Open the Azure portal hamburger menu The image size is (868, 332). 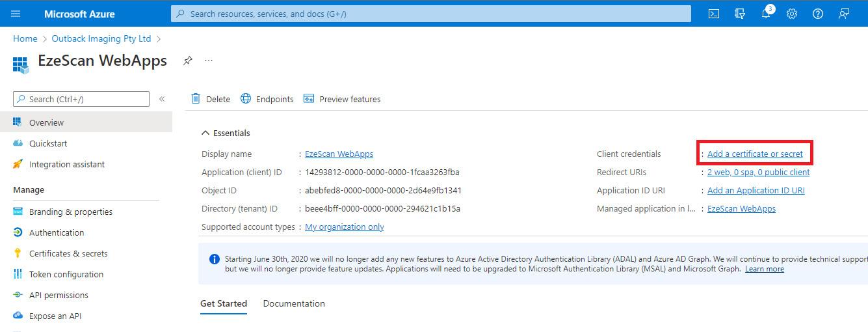(x=16, y=14)
